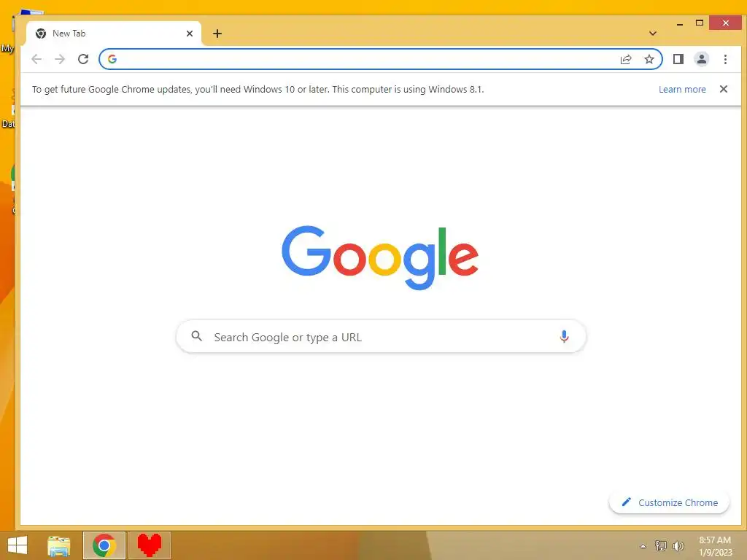Click the update notice message text
The width and height of the screenshot is (747, 560).
pyautogui.click(x=258, y=90)
